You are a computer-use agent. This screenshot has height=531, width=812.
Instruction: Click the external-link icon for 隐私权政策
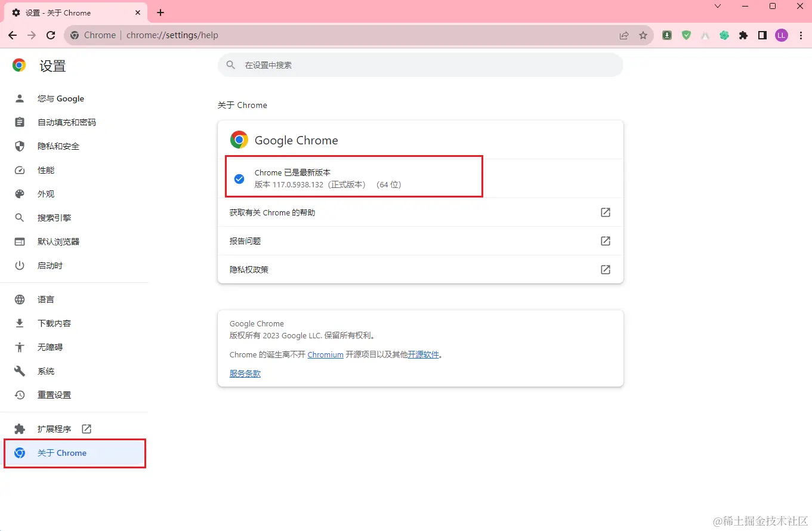pos(606,270)
